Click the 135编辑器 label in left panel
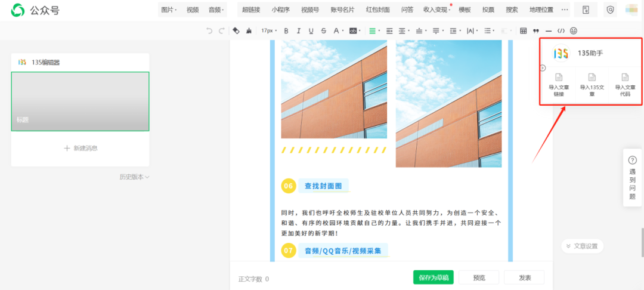 [x=45, y=63]
